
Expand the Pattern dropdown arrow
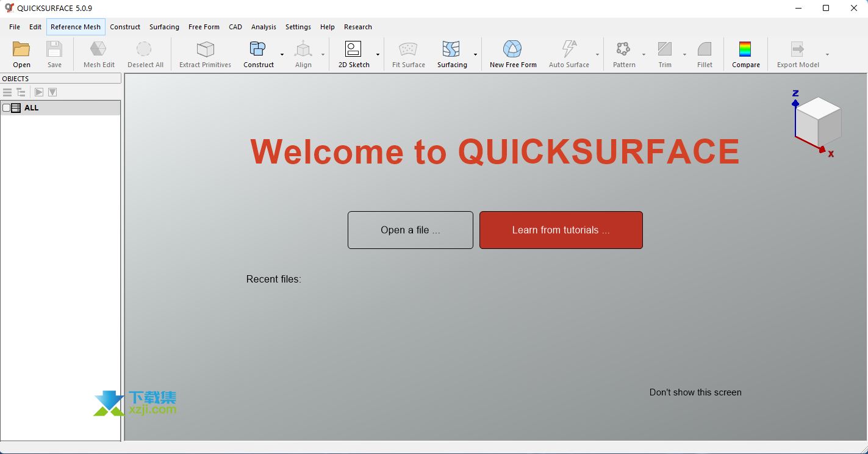point(644,55)
